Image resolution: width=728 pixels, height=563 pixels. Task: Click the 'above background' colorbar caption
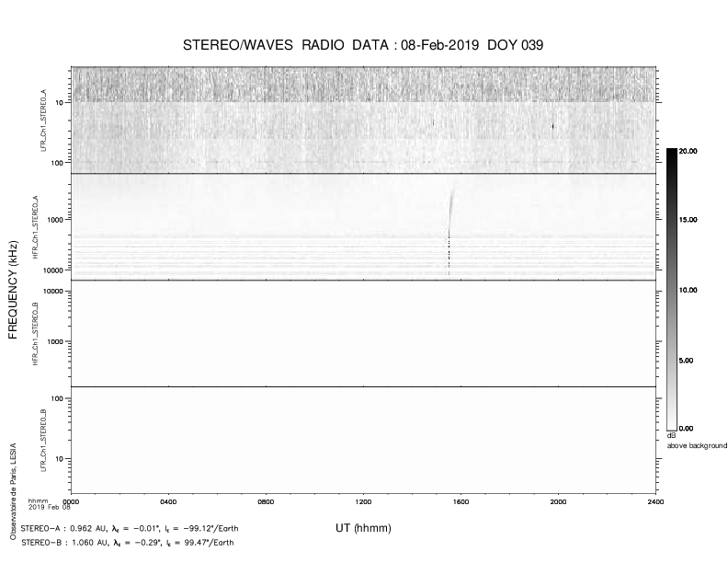click(x=697, y=446)
